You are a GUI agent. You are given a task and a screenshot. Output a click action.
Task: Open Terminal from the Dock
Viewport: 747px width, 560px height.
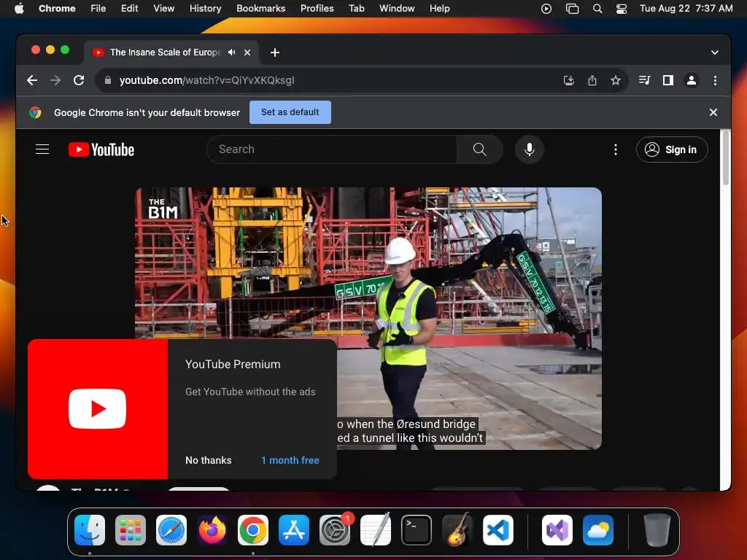point(417,530)
